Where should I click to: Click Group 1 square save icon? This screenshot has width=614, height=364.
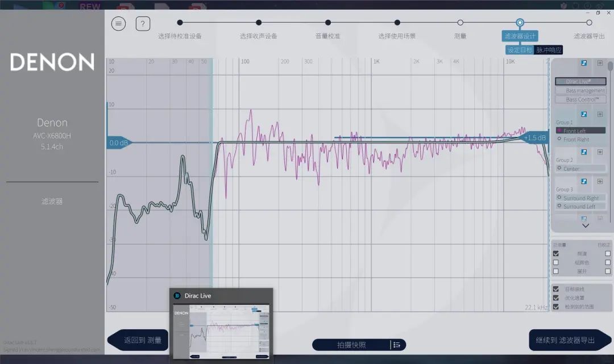600,114
